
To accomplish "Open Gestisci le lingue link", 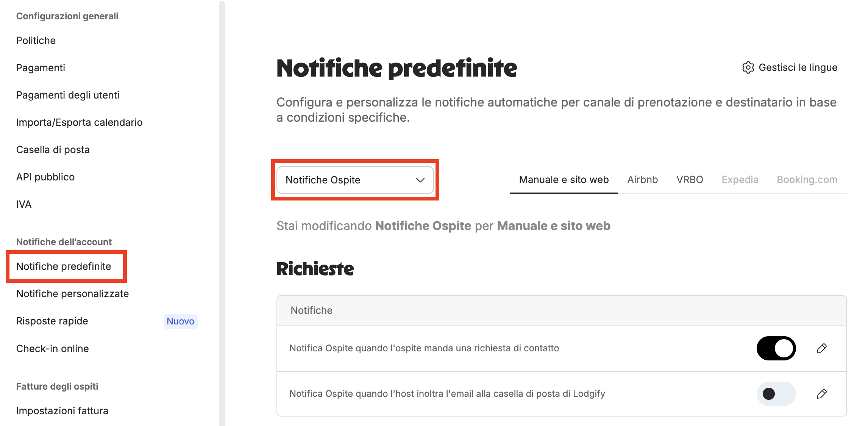I will [798, 67].
